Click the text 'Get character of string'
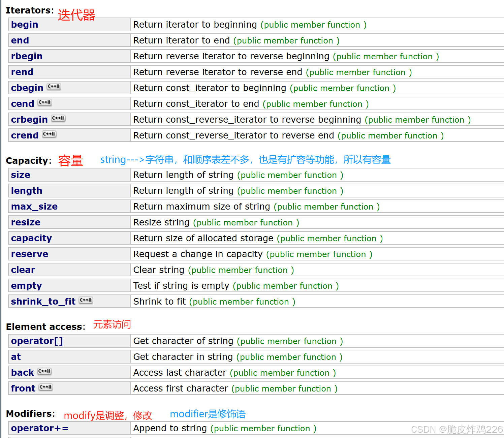This screenshot has width=504, height=438. pyautogui.click(x=183, y=341)
